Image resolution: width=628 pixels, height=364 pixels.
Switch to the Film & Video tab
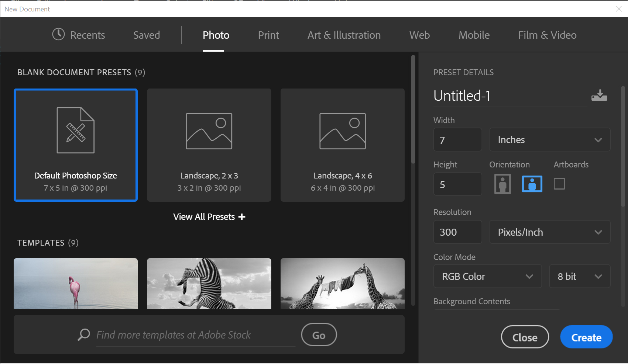pos(547,35)
